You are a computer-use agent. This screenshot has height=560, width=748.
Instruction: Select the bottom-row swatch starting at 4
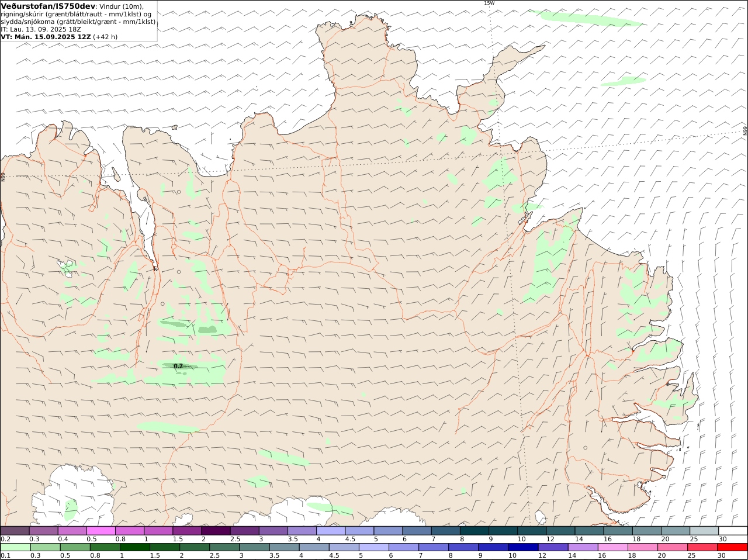[x=314, y=548]
